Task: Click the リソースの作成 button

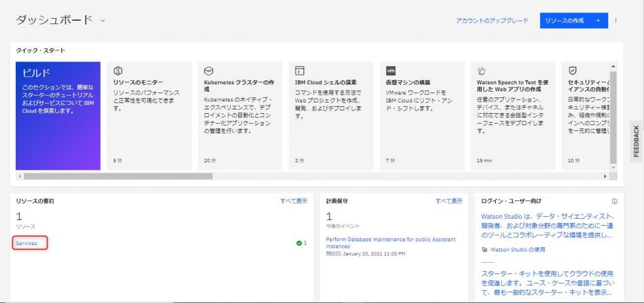Action: pos(574,21)
